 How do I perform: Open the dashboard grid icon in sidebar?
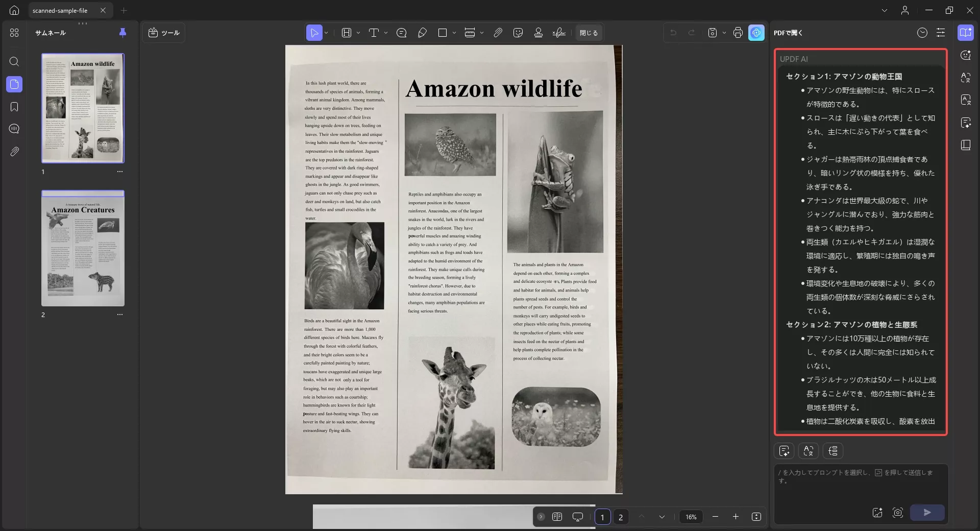pyautogui.click(x=14, y=33)
